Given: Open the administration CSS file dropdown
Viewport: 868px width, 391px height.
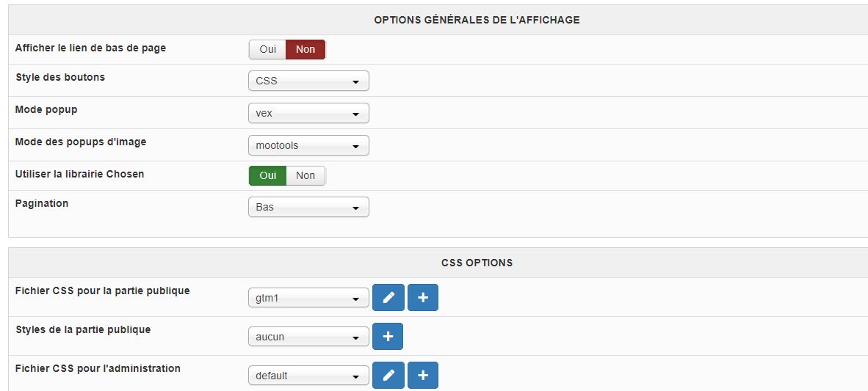Looking at the screenshot, I should 308,376.
